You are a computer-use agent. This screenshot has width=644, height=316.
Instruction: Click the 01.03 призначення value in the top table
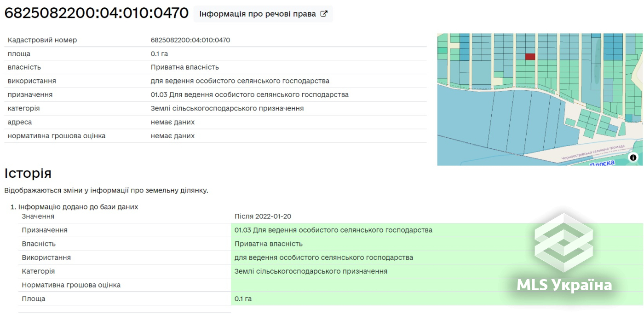[250, 95]
